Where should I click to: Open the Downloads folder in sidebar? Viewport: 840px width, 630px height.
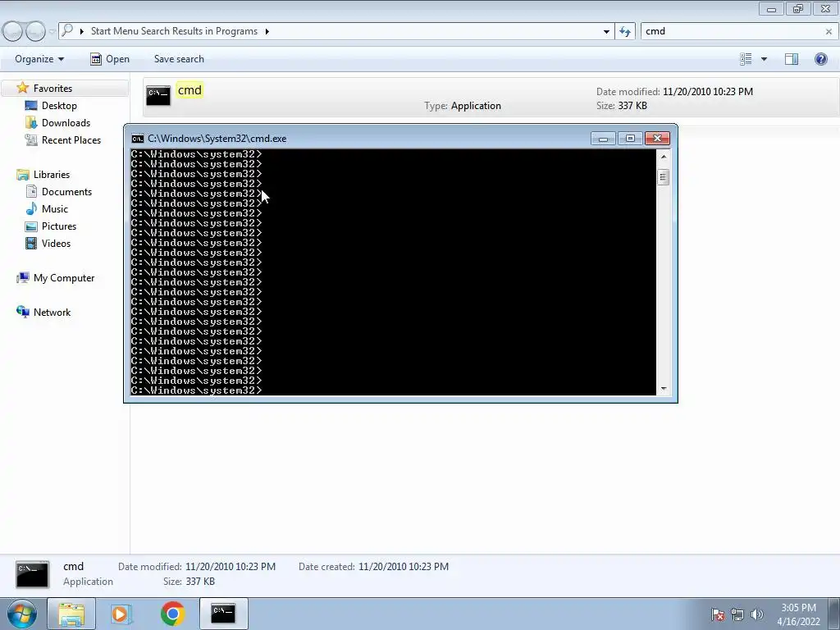click(x=66, y=123)
